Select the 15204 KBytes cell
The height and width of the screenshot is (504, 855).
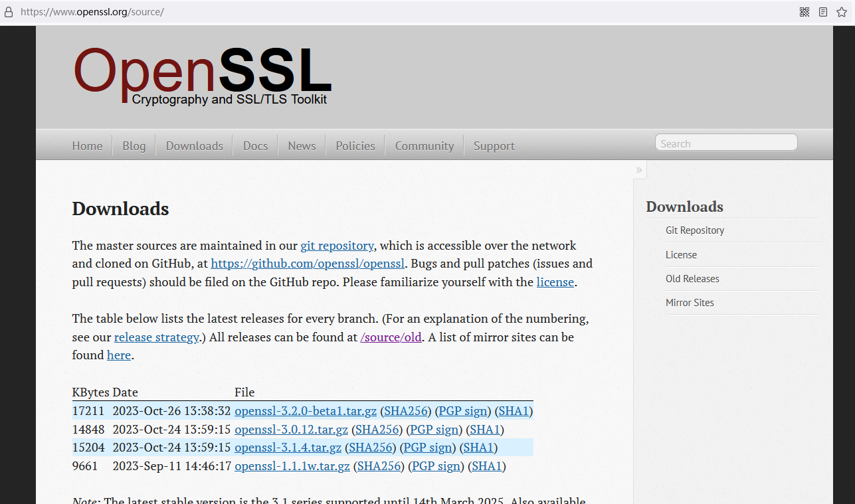pos(88,448)
